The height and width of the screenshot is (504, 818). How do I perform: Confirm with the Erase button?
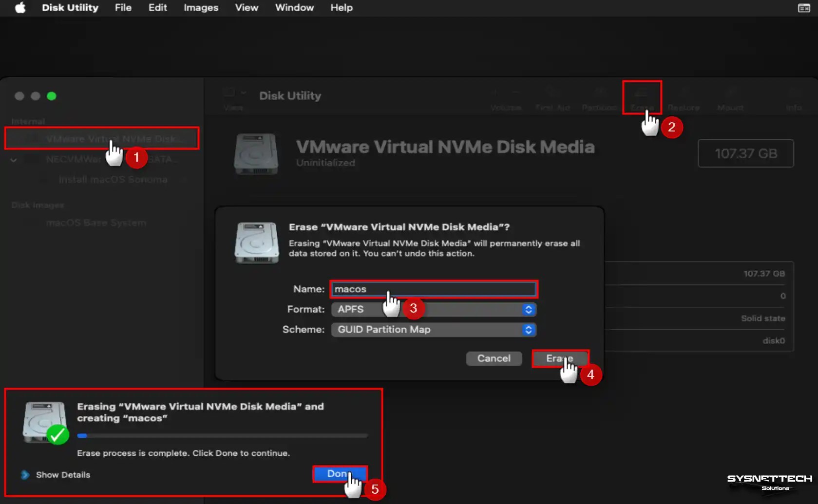coord(560,359)
